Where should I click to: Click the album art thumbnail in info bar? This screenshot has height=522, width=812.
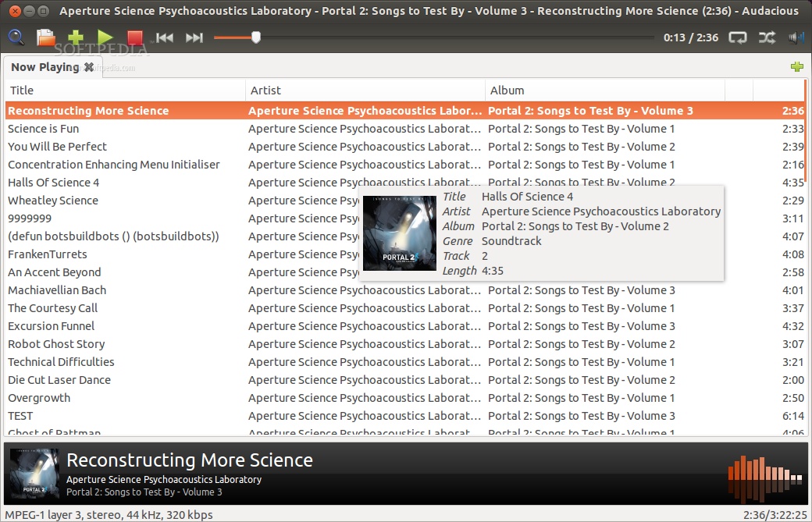coord(33,474)
